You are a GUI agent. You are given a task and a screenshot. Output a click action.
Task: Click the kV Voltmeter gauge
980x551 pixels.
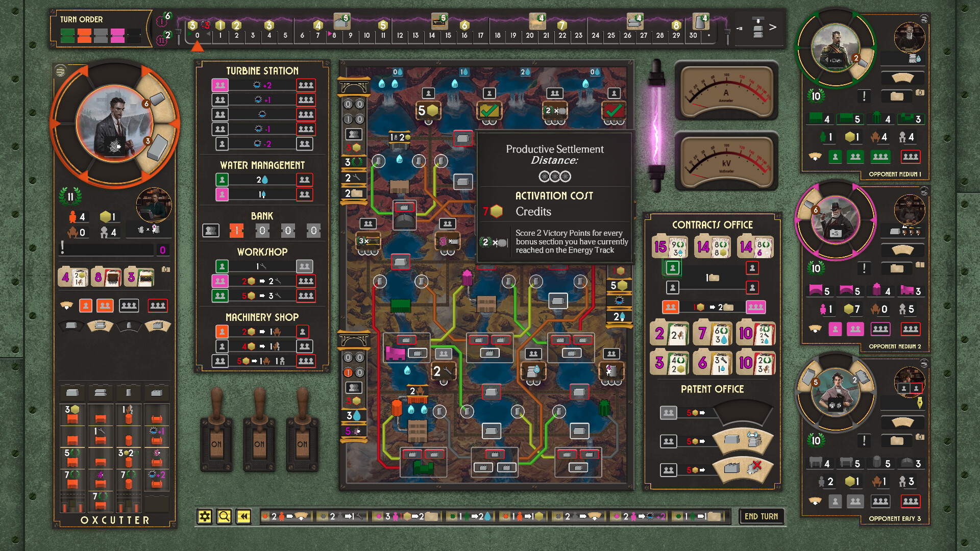(726, 161)
